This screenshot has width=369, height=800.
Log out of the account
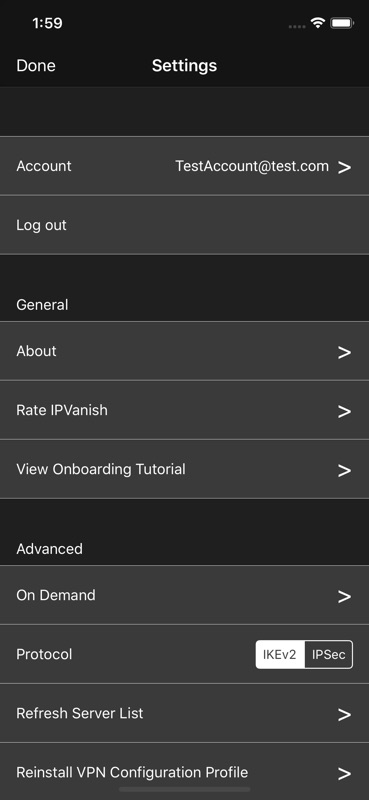[x=184, y=225]
